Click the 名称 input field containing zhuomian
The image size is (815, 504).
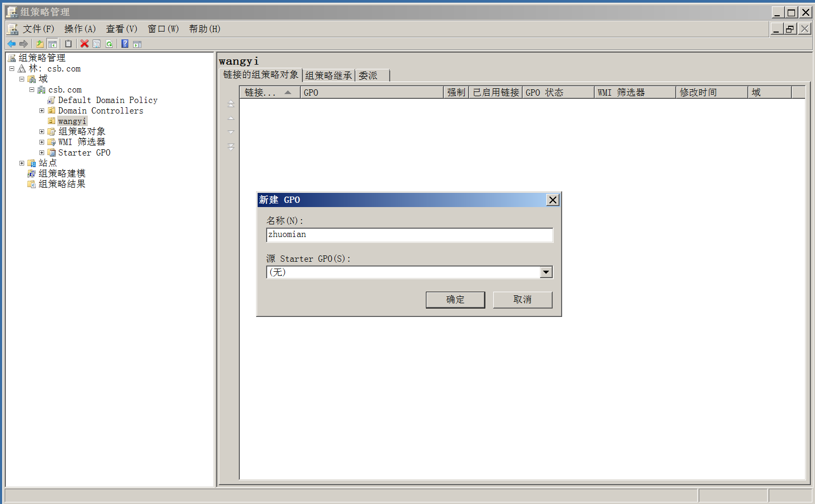(x=410, y=235)
